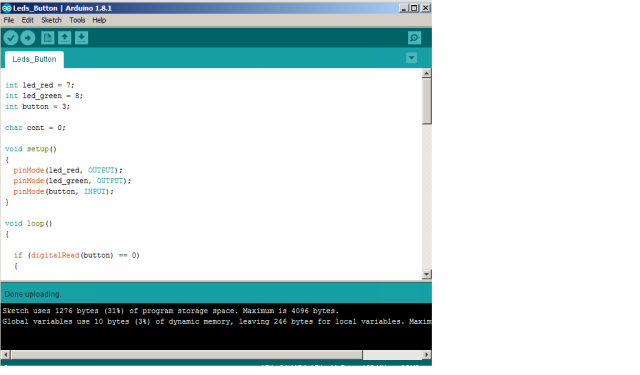The image size is (640, 375).
Task: Save the sketch with the down-arrow icon
Action: (82, 38)
